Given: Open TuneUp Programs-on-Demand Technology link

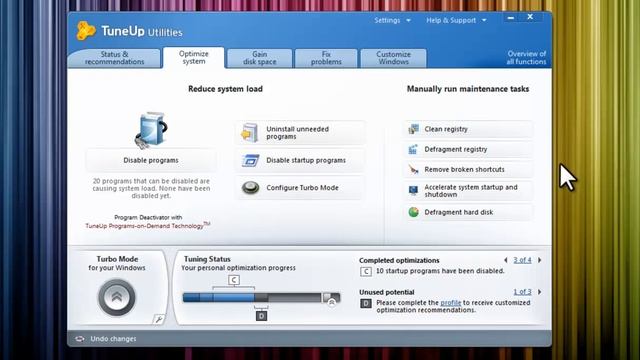Looking at the screenshot, I should click(x=147, y=226).
